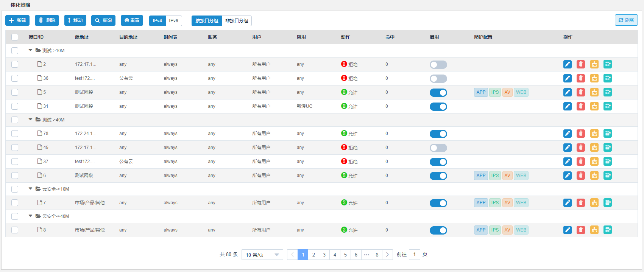Click the page number jump input field
This screenshot has height=272, width=644.
(x=414, y=255)
